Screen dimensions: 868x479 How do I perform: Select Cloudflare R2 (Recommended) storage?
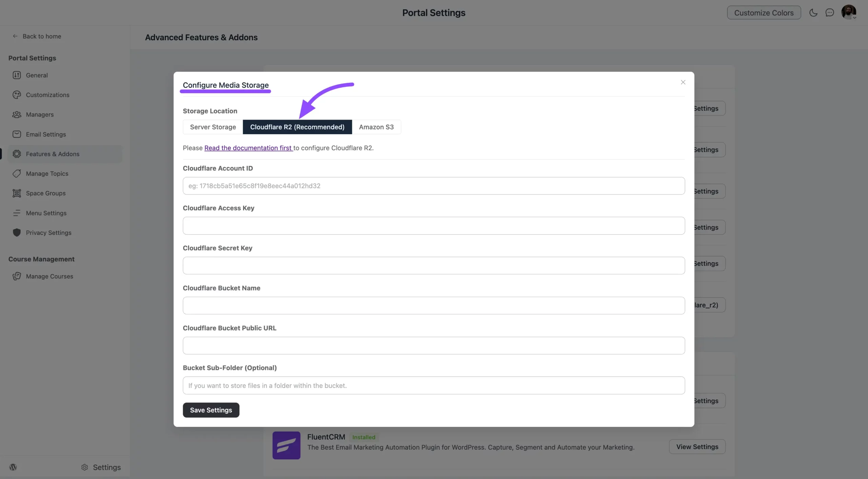297,127
